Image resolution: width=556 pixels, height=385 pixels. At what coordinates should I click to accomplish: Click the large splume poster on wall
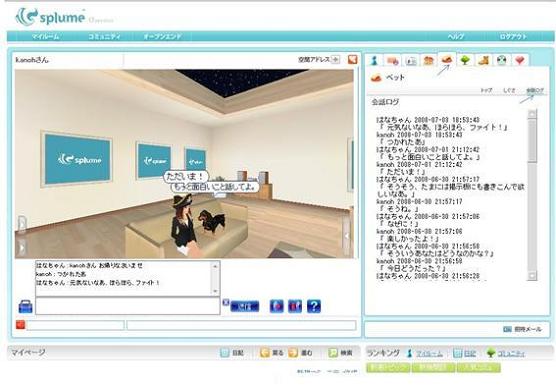pos(77,159)
